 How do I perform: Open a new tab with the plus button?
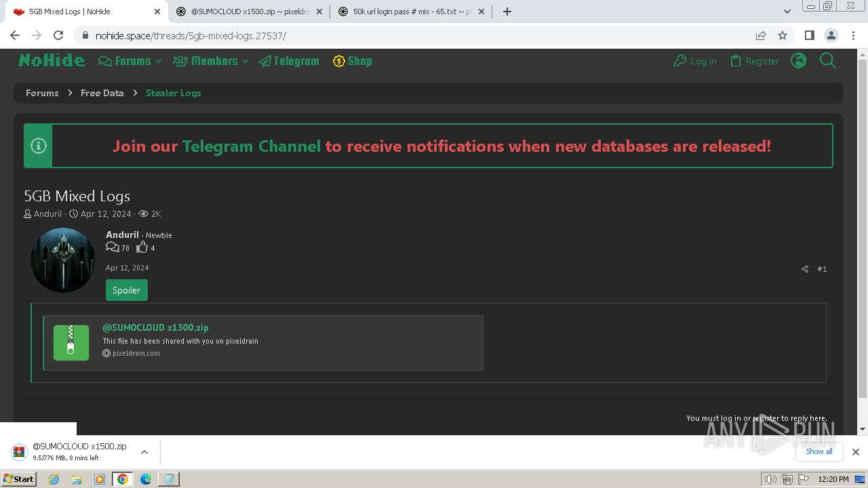507,12
